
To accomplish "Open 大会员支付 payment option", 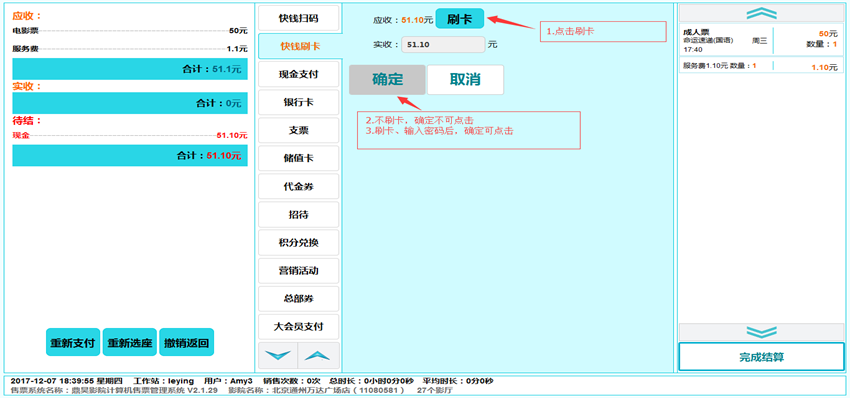I will pyautogui.click(x=299, y=327).
